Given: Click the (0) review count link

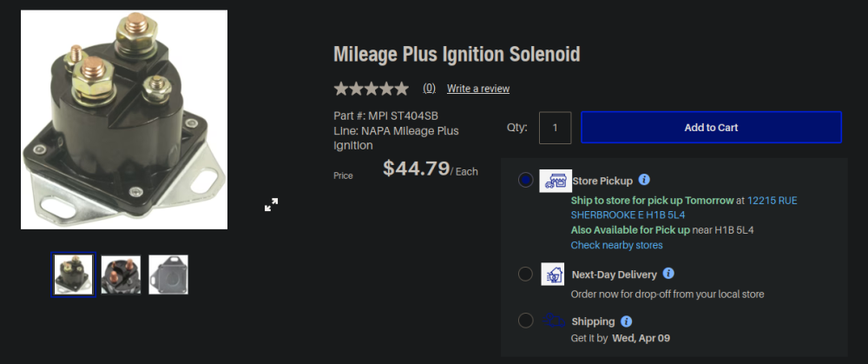Looking at the screenshot, I should click(x=429, y=89).
